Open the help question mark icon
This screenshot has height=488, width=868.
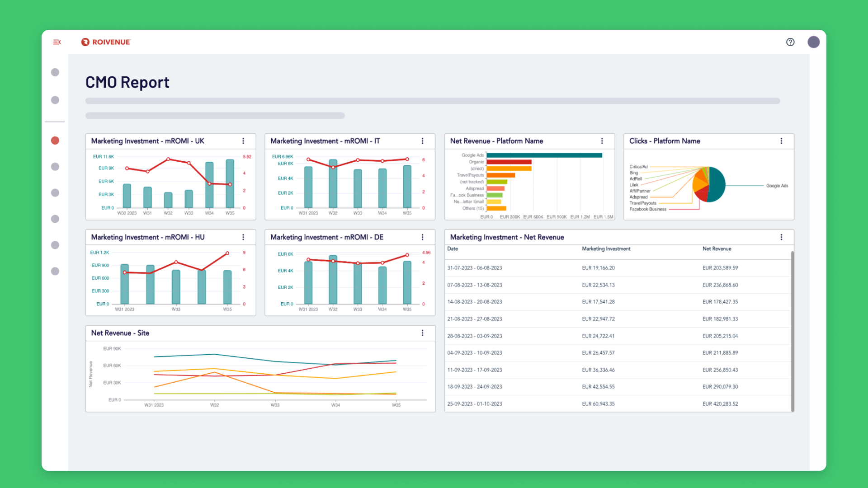tap(790, 42)
